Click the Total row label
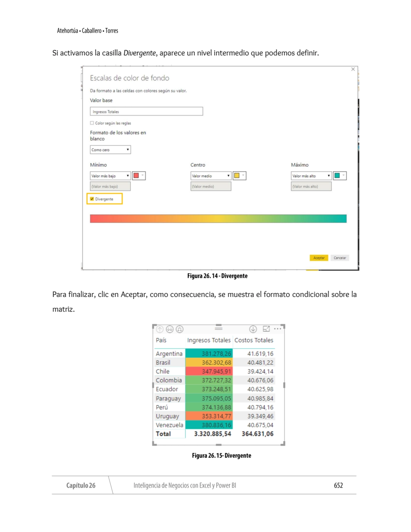Image resolution: width=411 pixels, height=532 pixels. [163, 434]
